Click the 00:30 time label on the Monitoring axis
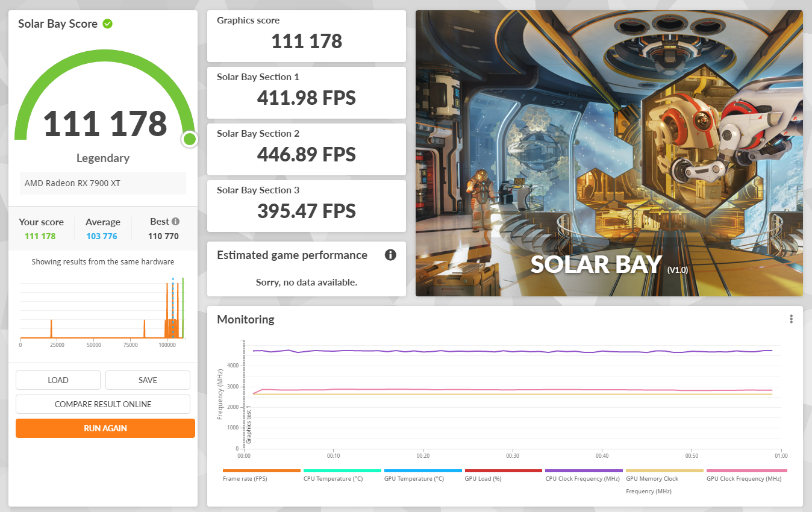This screenshot has width=812, height=512. coord(513,456)
